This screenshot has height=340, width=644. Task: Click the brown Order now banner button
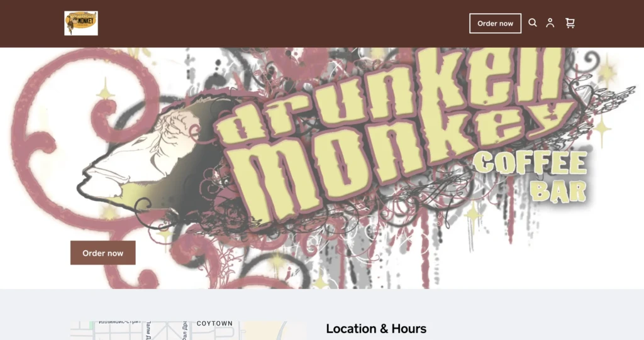point(103,253)
